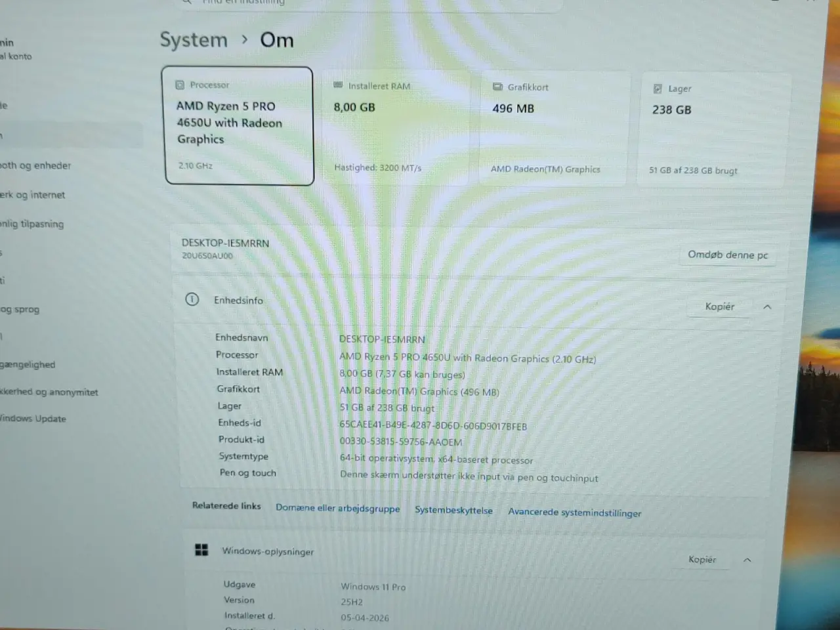The width and height of the screenshot is (840, 630).
Task: Click Produkt-id value 00330-53815-59756-AAOEM
Action: click(401, 442)
